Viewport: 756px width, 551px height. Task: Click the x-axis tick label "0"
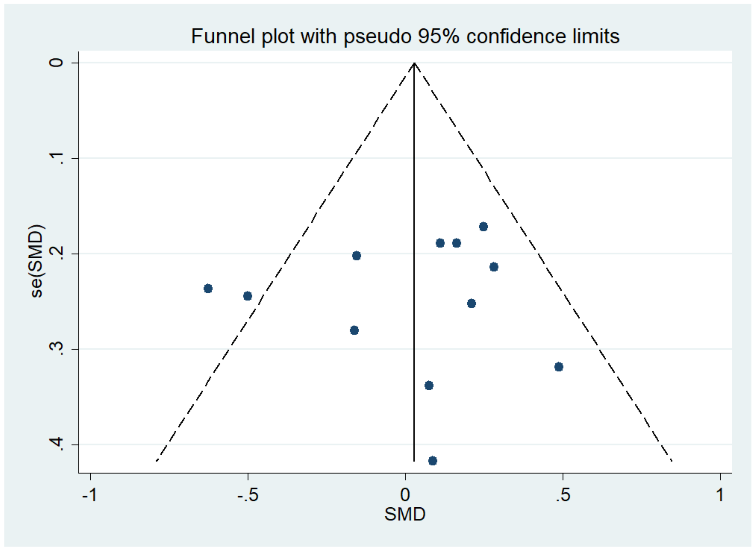click(405, 495)
